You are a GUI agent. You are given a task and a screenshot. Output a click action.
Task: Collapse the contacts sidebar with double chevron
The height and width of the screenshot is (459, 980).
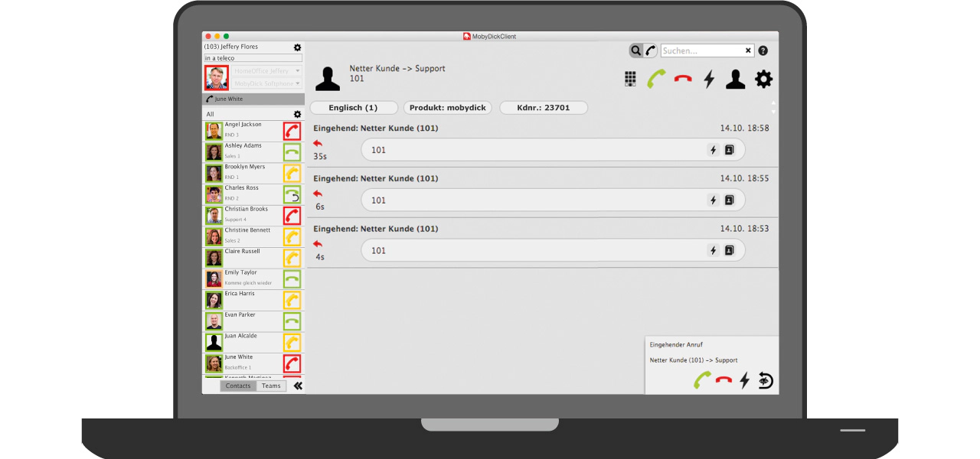(x=298, y=386)
